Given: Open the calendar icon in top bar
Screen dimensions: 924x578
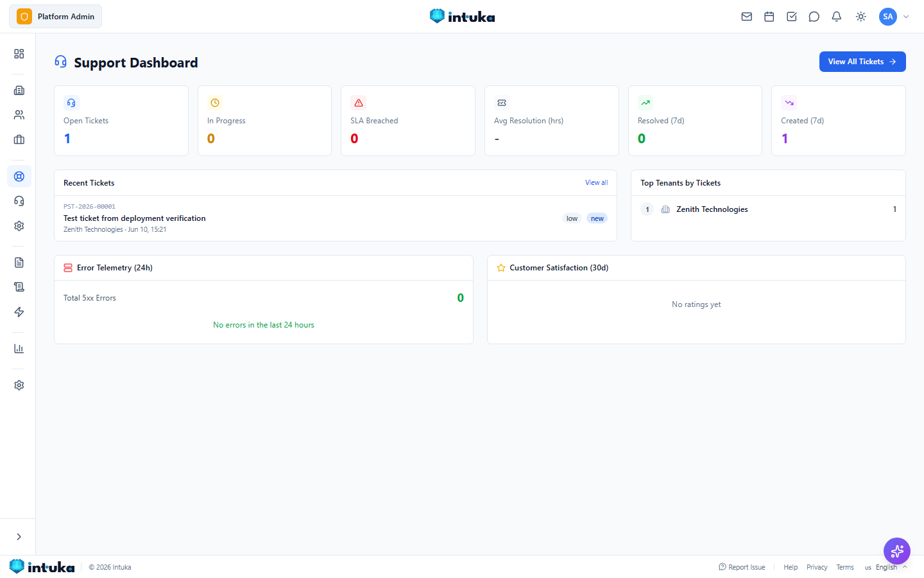Looking at the screenshot, I should [x=769, y=17].
